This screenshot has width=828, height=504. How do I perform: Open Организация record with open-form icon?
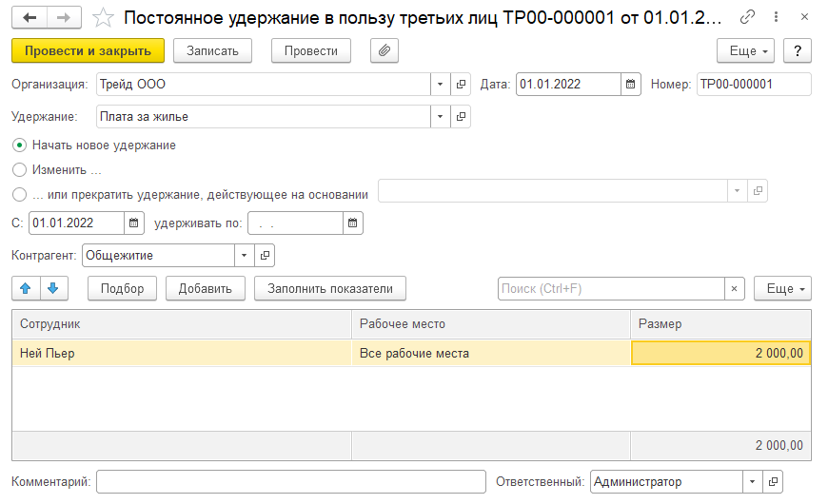coord(462,85)
